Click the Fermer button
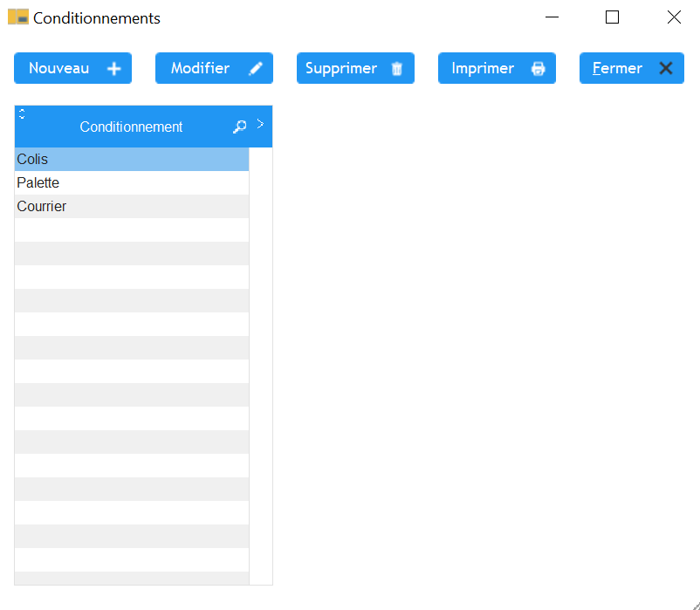Screen dimensions: 700x610 tap(632, 68)
